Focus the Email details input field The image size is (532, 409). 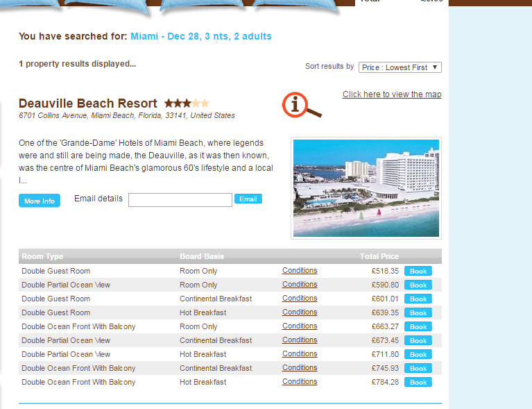click(x=180, y=200)
